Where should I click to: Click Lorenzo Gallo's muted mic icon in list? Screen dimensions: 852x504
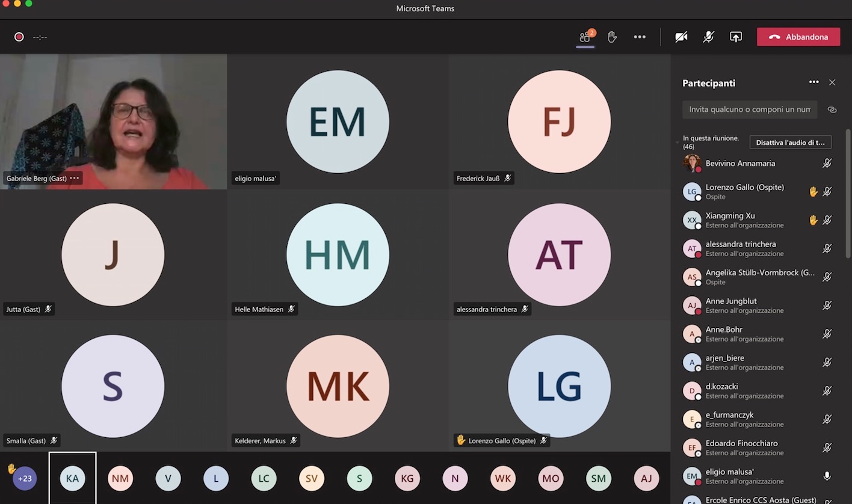click(x=827, y=191)
